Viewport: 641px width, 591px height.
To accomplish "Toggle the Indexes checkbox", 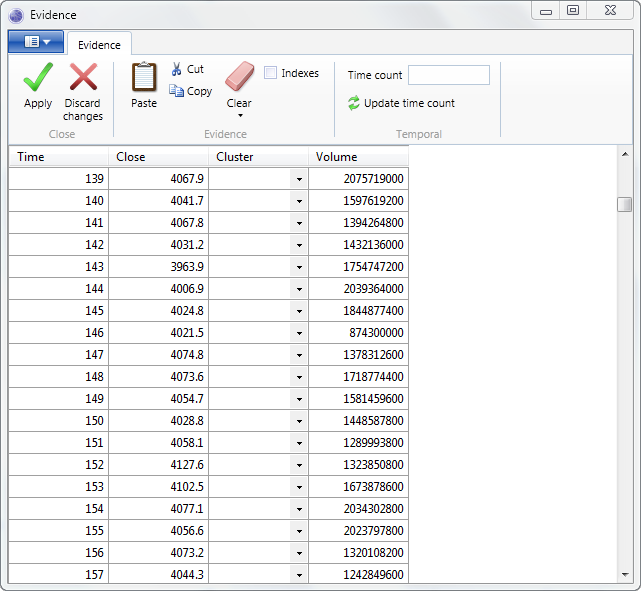I will [x=271, y=73].
